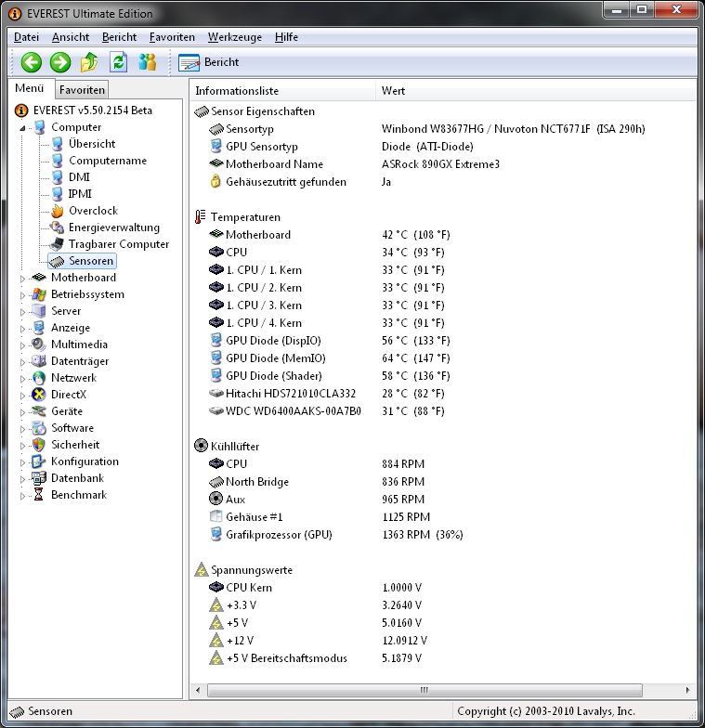Viewport: 705px width, 728px height.
Task: Select the Hitachi HDS721010CLA332 row
Action: (443, 394)
